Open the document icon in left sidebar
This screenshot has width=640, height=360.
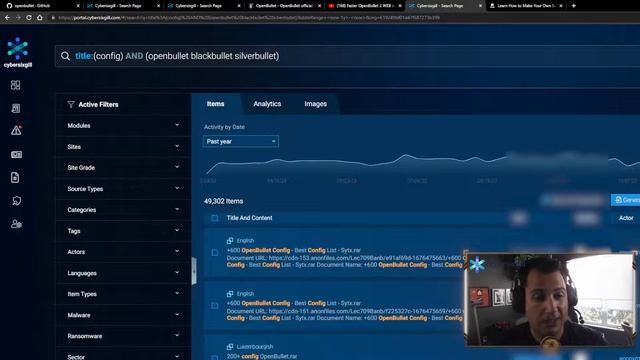(x=15, y=178)
